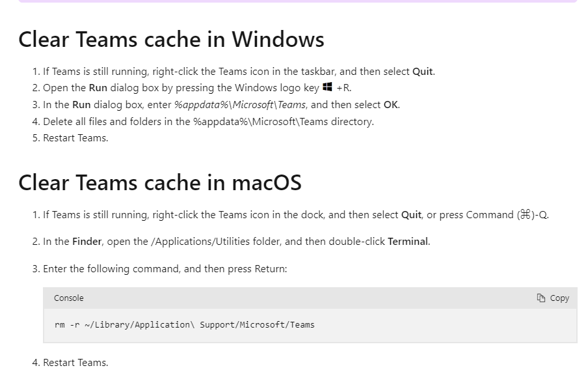588x381 pixels.
Task: Click the bold 'Quit' text in Windows step 1
Action: point(423,71)
